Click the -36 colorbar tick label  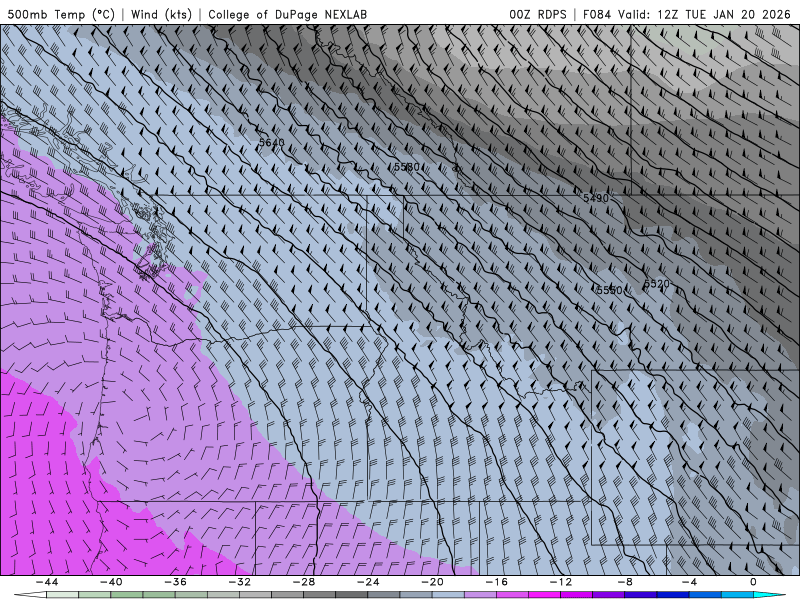point(175,582)
